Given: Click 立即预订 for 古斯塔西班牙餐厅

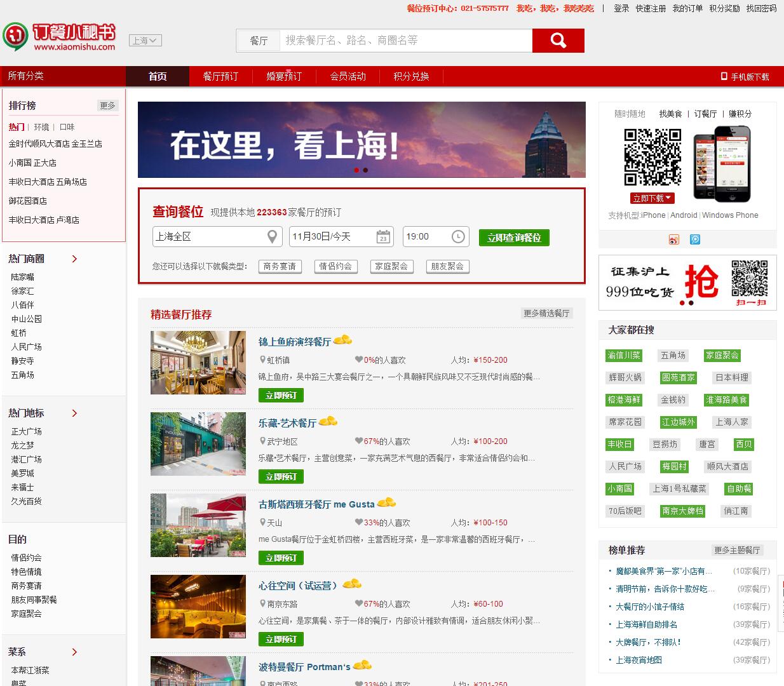Looking at the screenshot, I should [x=281, y=558].
